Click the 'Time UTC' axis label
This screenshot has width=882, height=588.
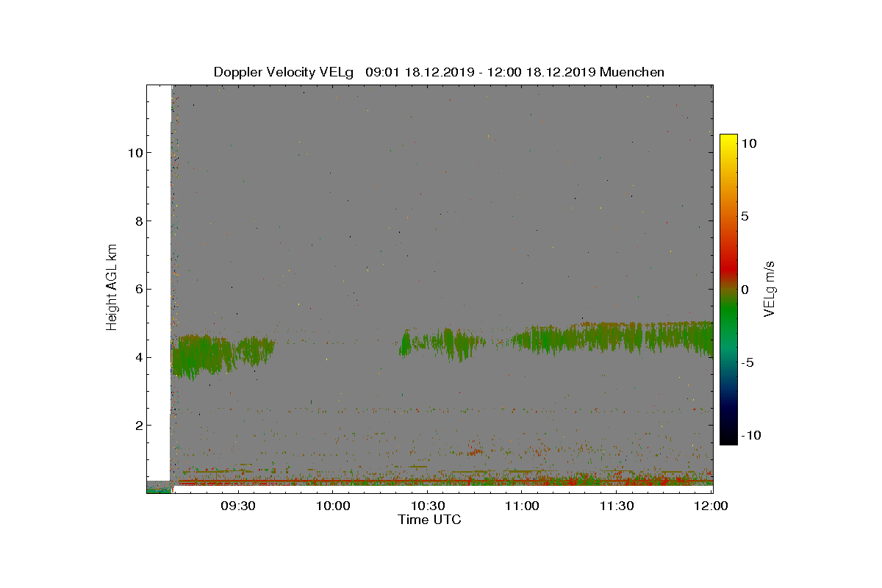click(430, 520)
